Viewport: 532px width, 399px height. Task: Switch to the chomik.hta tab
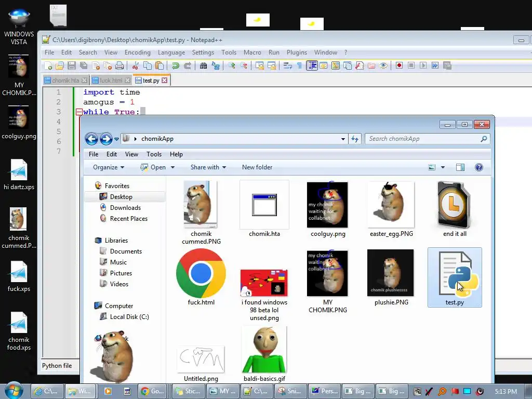point(65,81)
